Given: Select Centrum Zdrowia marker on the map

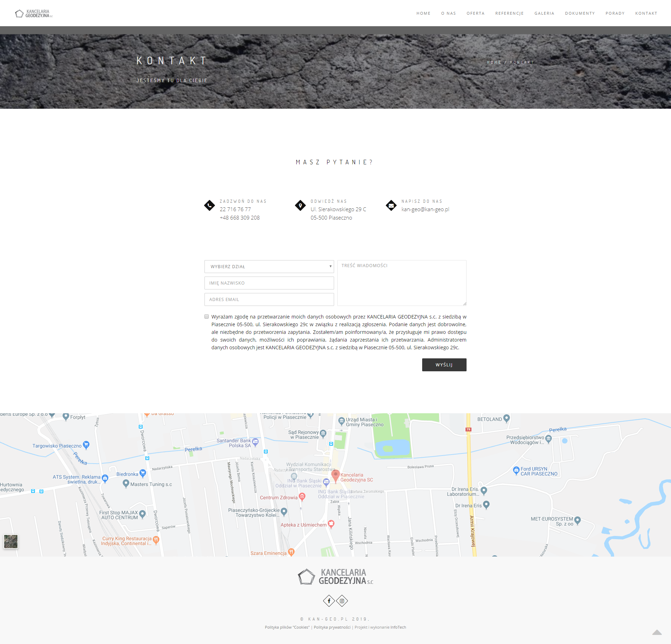Looking at the screenshot, I should pos(302,496).
